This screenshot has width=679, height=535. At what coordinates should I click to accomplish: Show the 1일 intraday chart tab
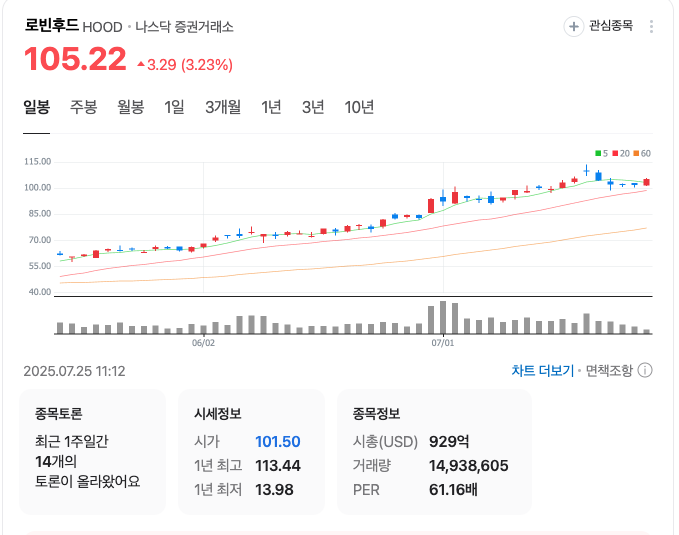pos(174,107)
